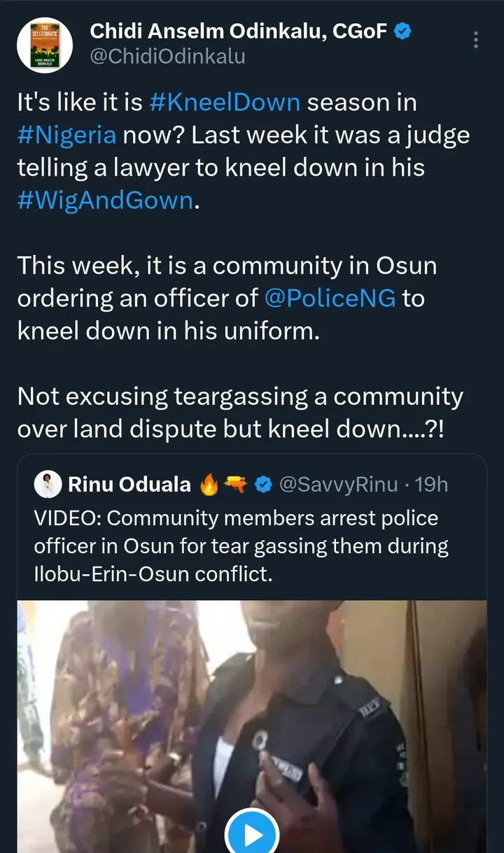Click the 19h timestamp on quoted tweet

coord(430,484)
